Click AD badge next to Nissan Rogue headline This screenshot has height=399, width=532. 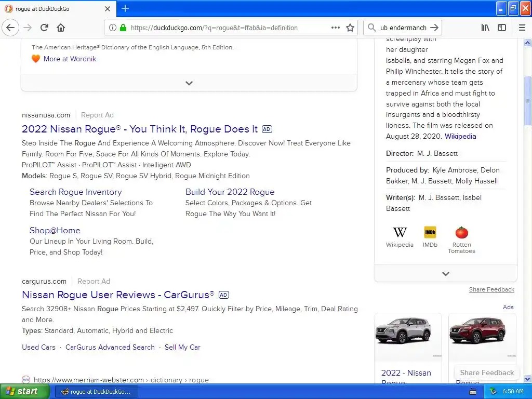[x=267, y=129]
